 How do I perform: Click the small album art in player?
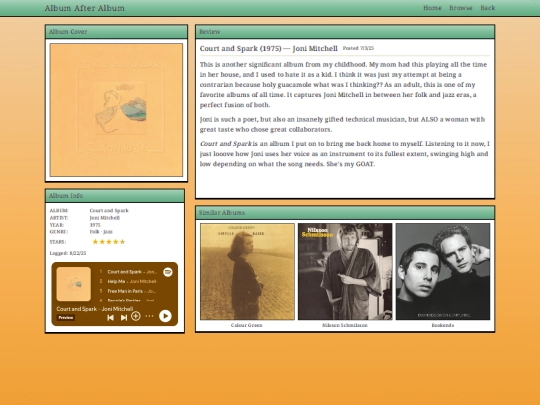coord(74,284)
